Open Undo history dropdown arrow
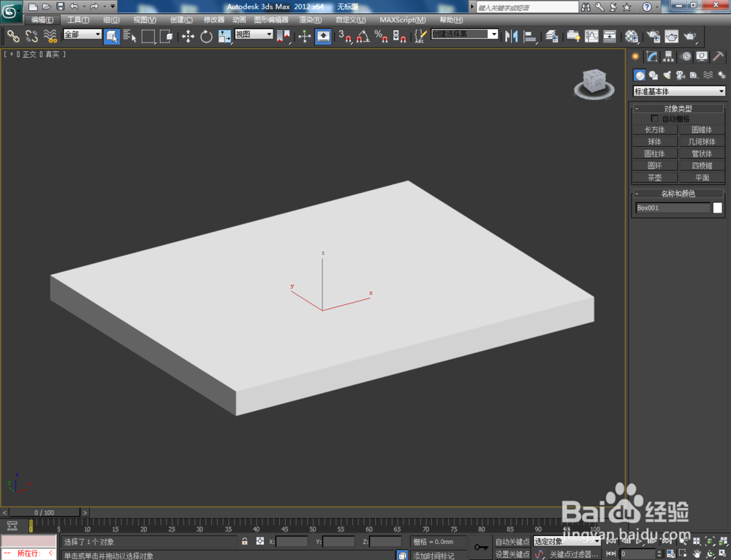The image size is (731, 560). tap(84, 7)
